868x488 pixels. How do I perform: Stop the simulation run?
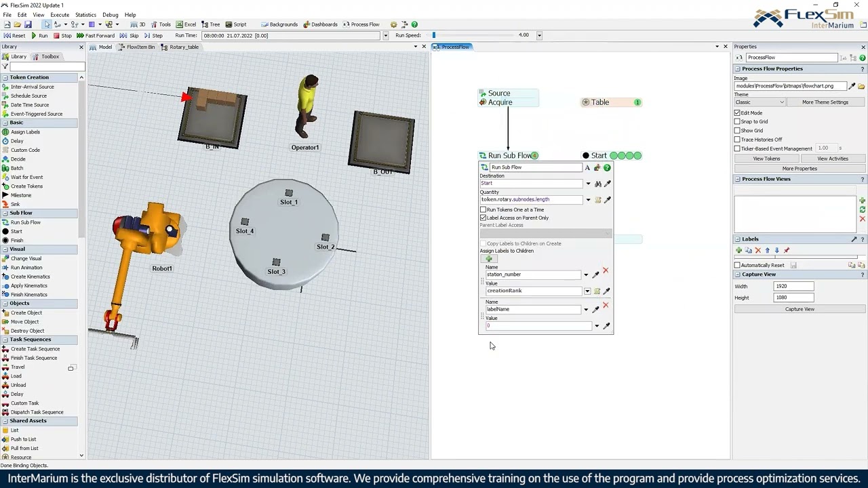click(x=62, y=35)
